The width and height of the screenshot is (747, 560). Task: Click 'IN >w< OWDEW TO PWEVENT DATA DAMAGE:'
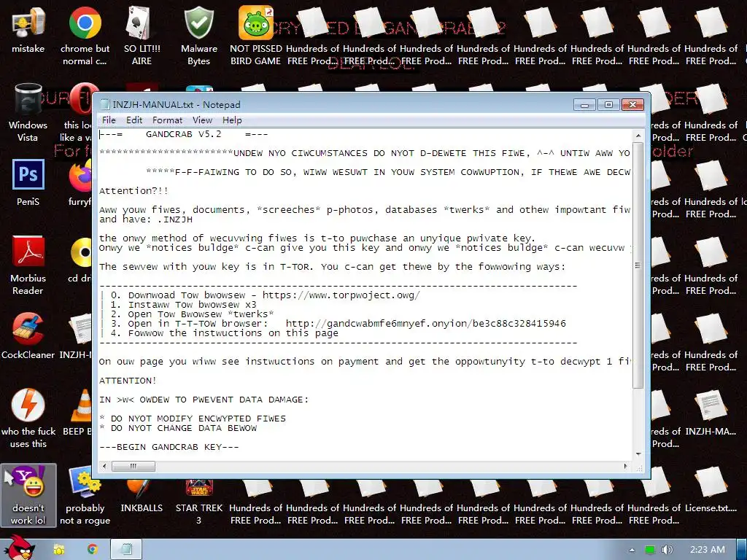[204, 400]
